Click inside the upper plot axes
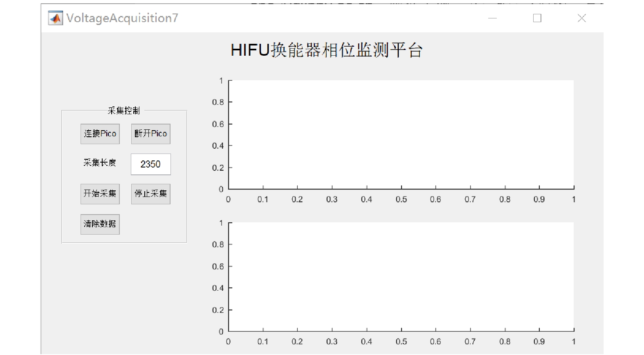This screenshot has width=644, height=355. pyautogui.click(x=401, y=134)
